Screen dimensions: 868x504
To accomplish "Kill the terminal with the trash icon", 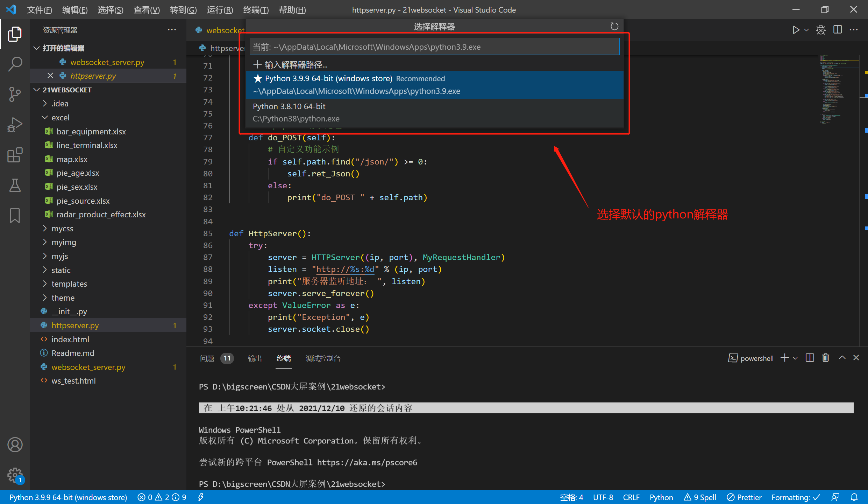I will coord(825,358).
